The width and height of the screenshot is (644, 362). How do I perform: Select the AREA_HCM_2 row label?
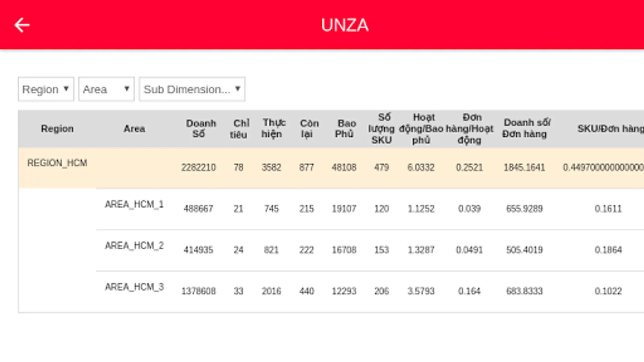[x=134, y=246]
